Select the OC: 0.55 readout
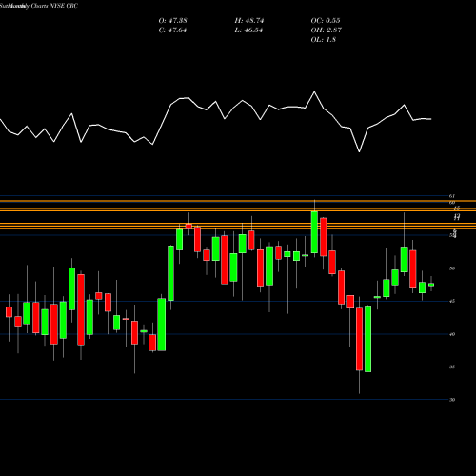Screen dimensions: 476x476 click(x=326, y=21)
